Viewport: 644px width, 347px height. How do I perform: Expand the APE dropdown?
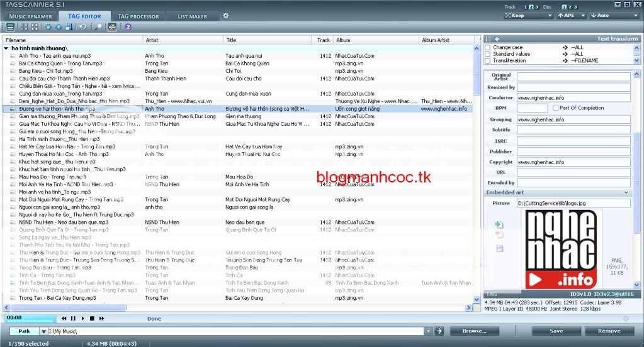click(x=572, y=16)
